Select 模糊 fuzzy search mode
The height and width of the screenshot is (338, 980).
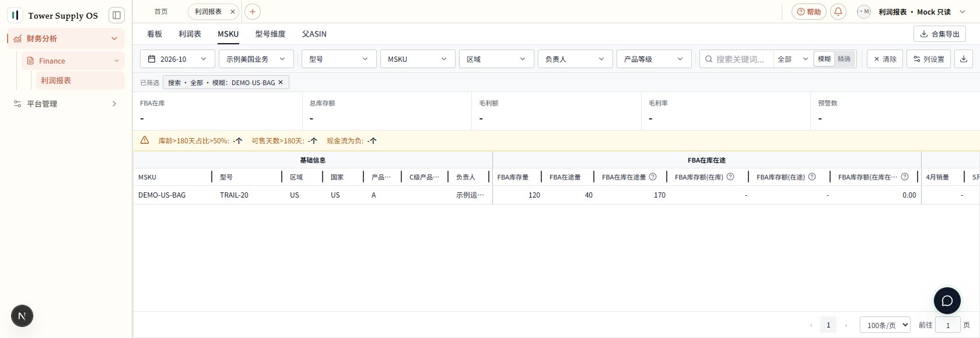[x=824, y=59]
